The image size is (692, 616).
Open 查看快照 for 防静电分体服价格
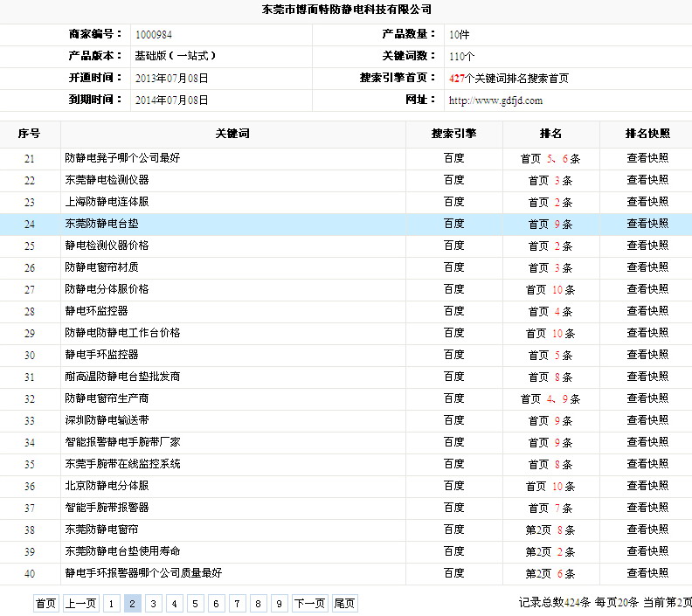647,289
